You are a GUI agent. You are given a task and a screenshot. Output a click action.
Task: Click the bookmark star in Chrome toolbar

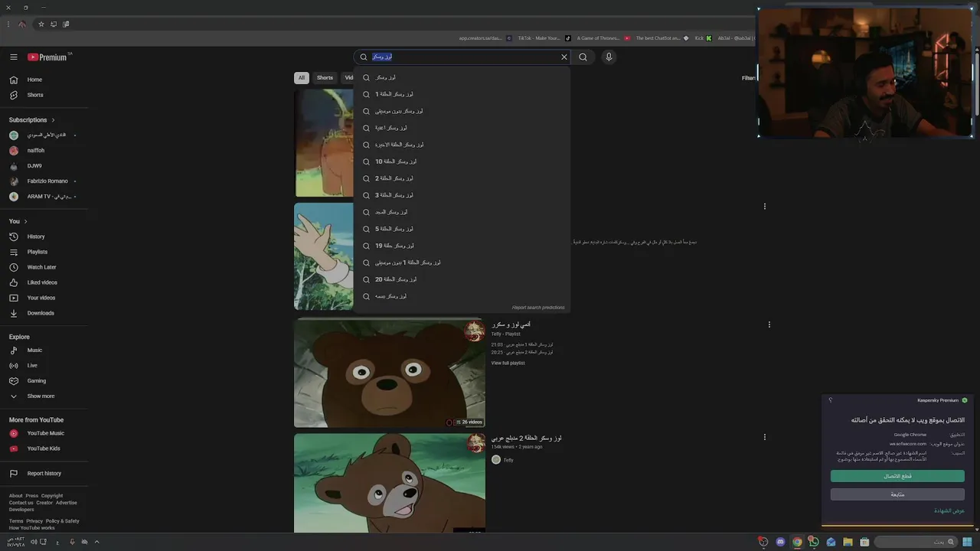[x=41, y=24]
